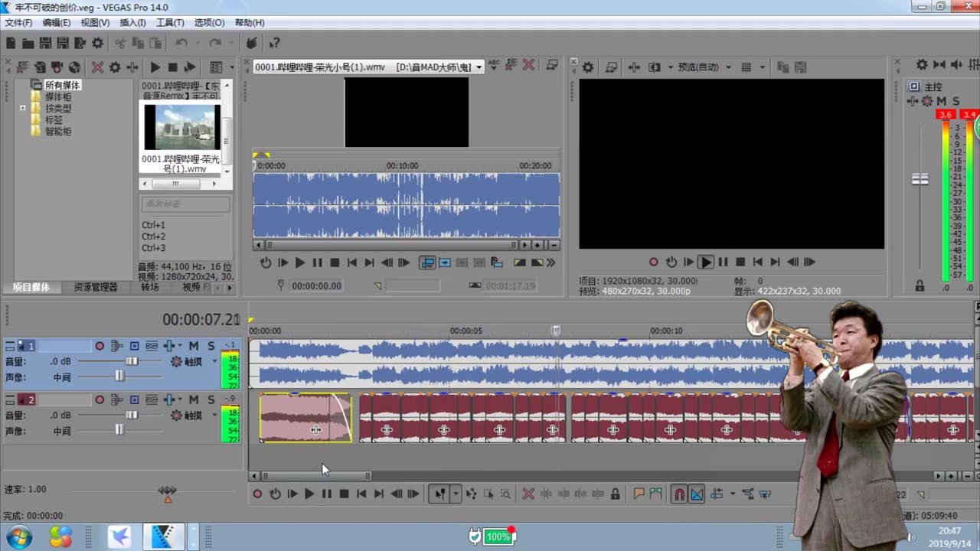Toggle the preview overlay grid icon

(746, 67)
